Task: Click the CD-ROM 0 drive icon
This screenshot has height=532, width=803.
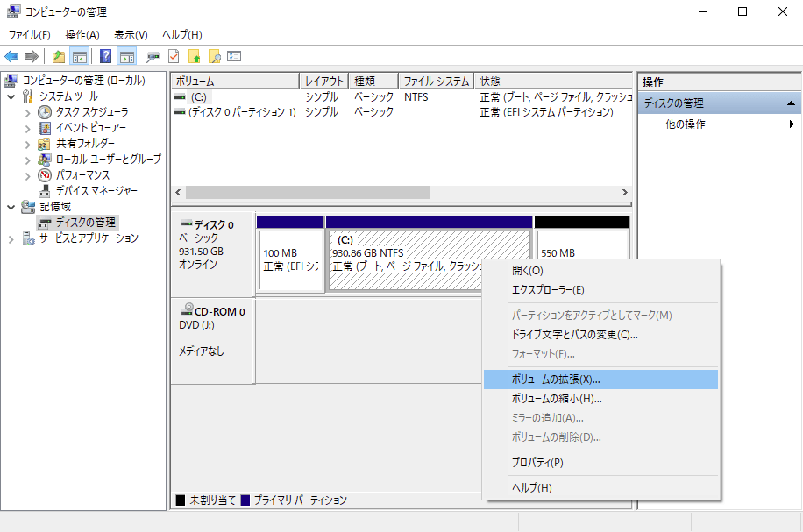Action: coord(187,310)
